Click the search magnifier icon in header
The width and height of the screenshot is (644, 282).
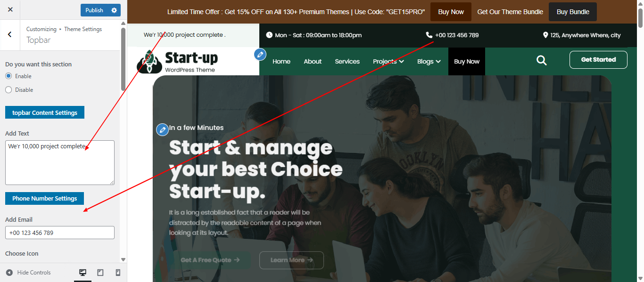tap(542, 60)
